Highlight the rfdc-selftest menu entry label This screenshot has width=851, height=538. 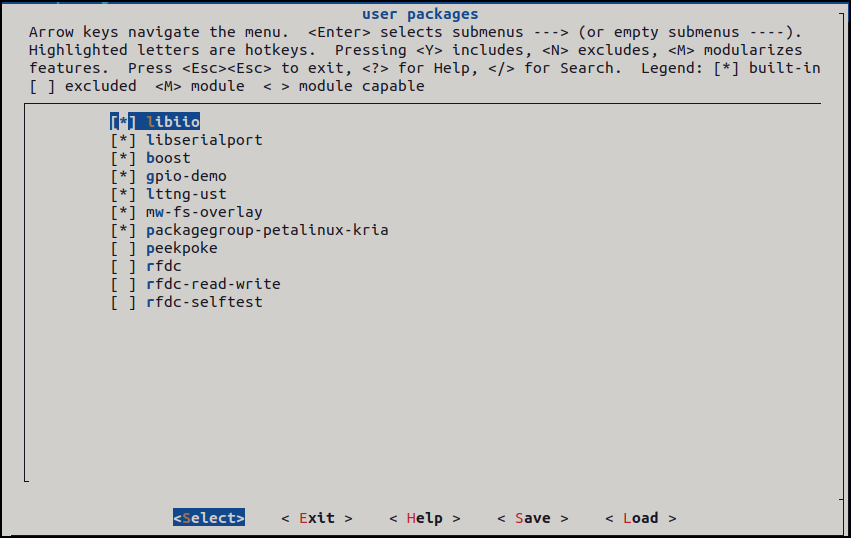point(204,302)
